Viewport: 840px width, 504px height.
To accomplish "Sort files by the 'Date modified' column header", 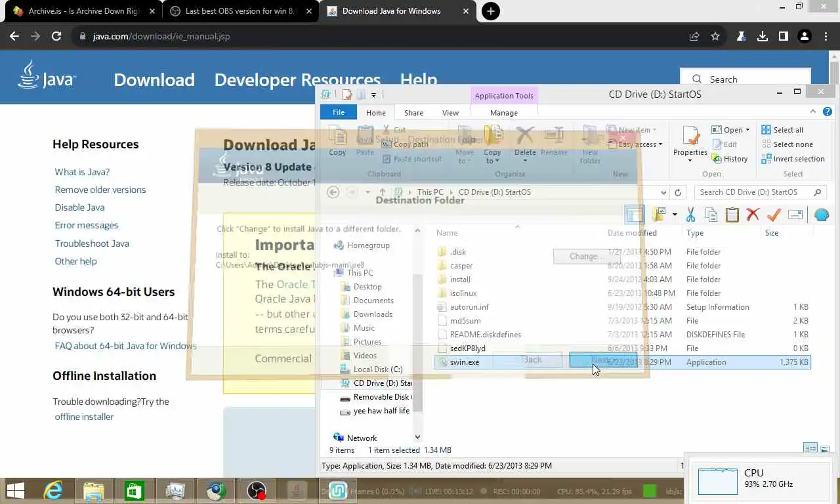I will tap(632, 233).
